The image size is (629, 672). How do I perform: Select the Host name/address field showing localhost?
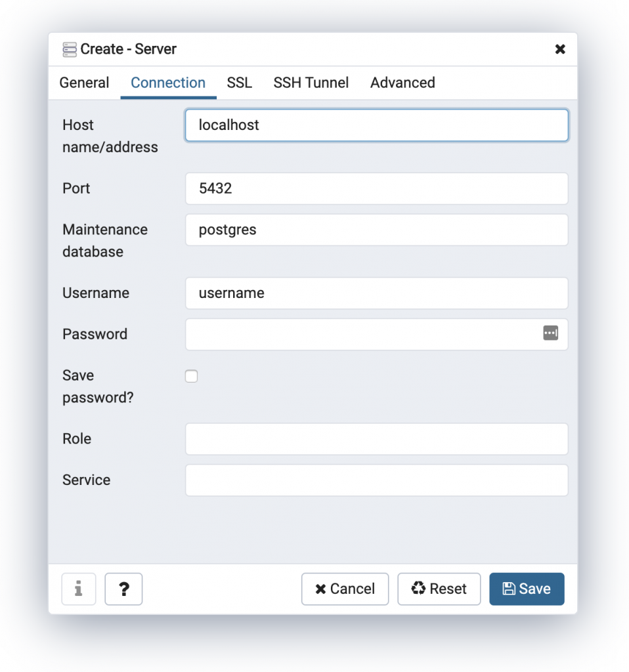pos(376,125)
